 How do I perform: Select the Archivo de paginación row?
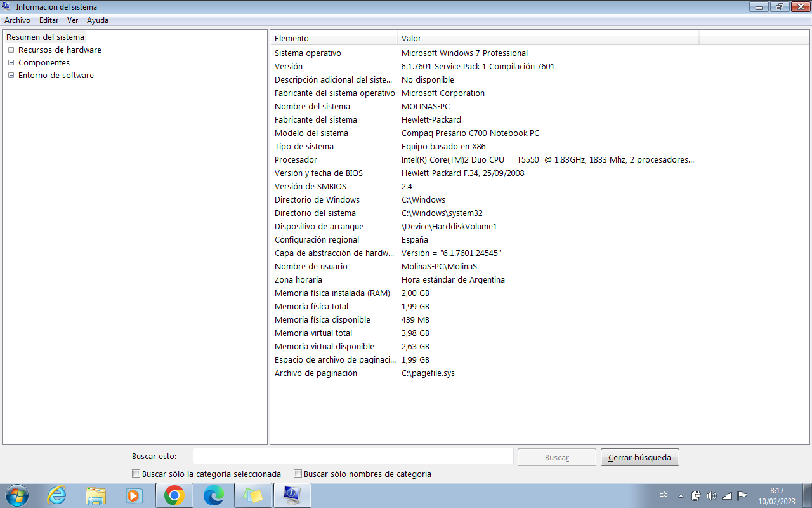[485, 373]
